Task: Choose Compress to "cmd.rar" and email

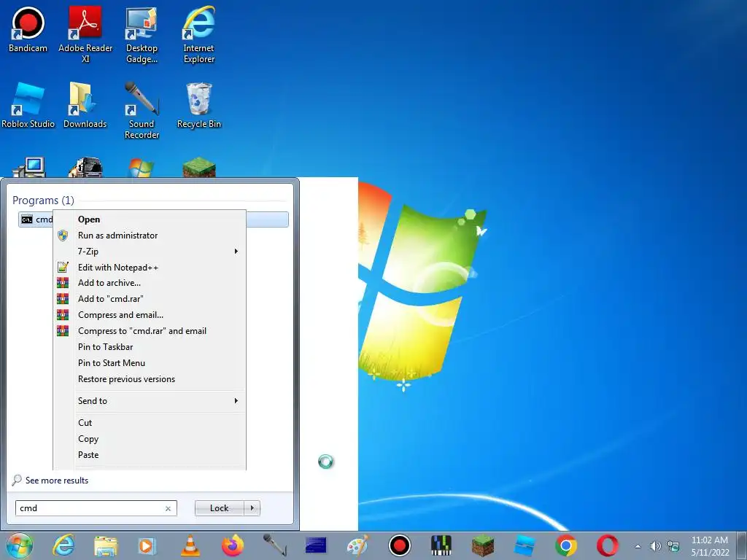Action: (149, 331)
